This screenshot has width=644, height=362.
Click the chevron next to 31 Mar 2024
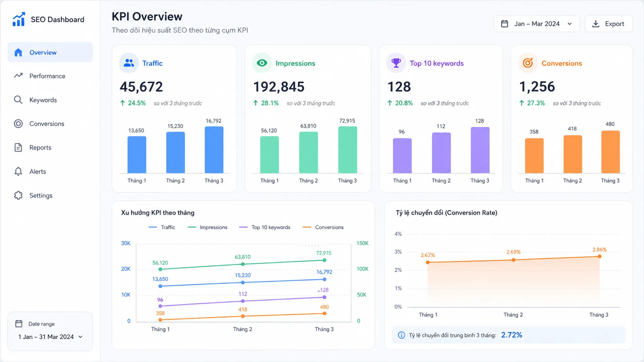click(80, 337)
